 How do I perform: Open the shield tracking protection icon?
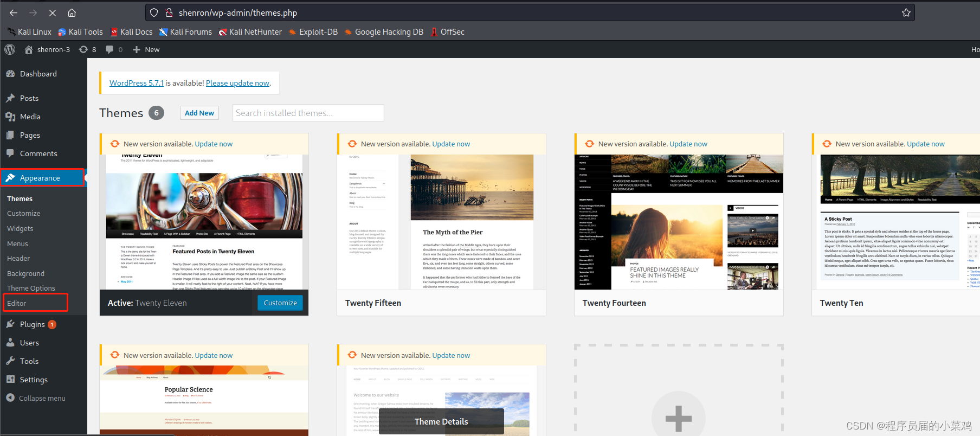(x=154, y=12)
